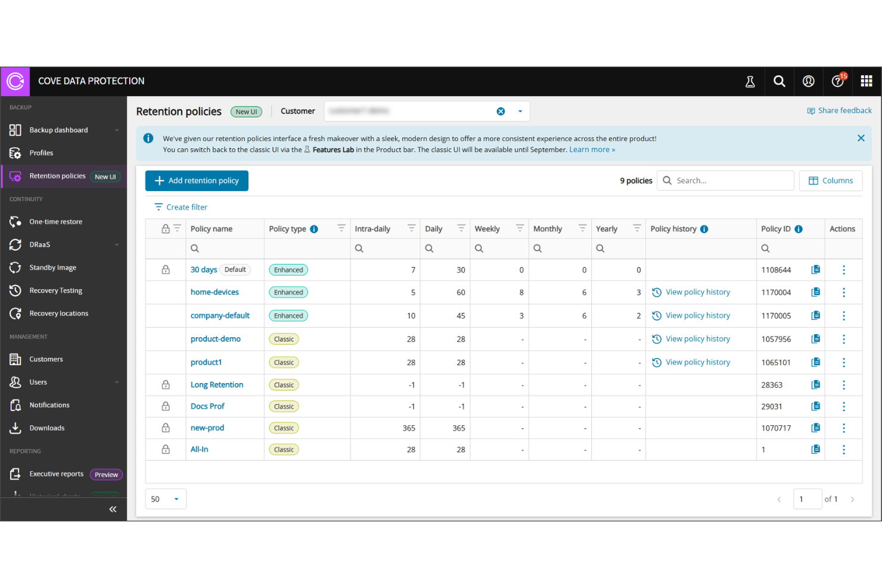Toggle the lock on the All-In policy
Image resolution: width=882 pixels, height=588 pixels.
tap(165, 449)
